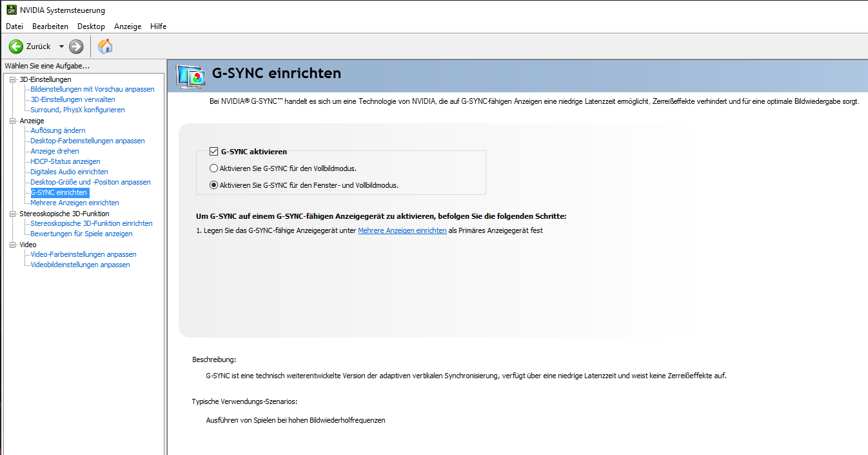Collapse the 3D-Einstellungen tree node

(x=12, y=79)
